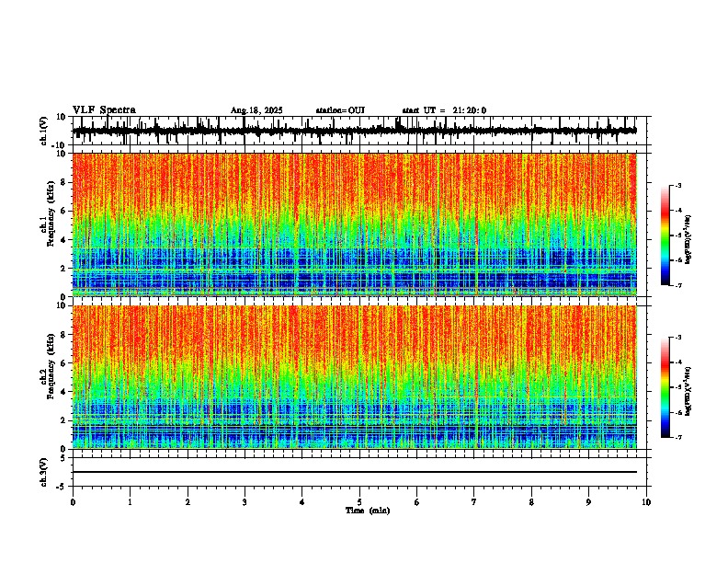Image resolution: width=728 pixels, height=563 pixels.
Task: Click the "start UT = 21:20:0" label
Action: (x=444, y=110)
